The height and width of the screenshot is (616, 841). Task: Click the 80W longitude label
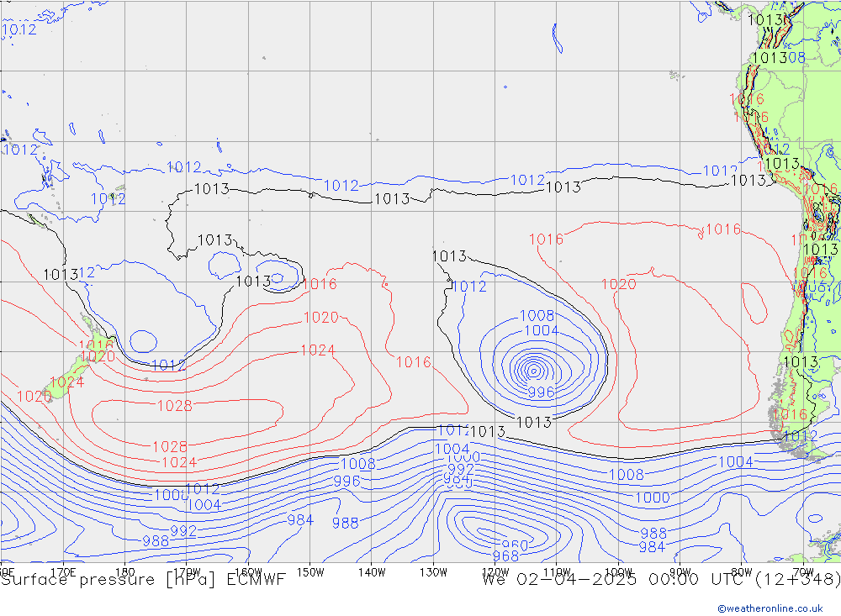[x=742, y=572]
